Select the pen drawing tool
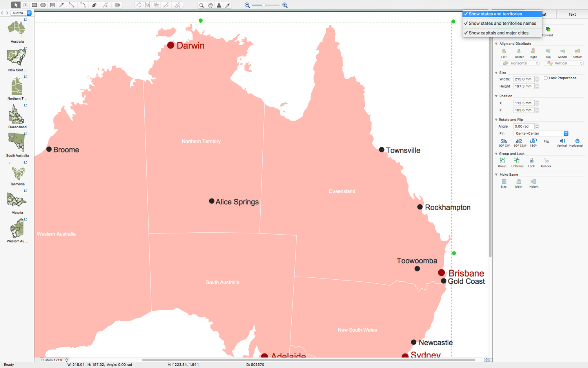This screenshot has width=588, height=368. click(x=94, y=5)
